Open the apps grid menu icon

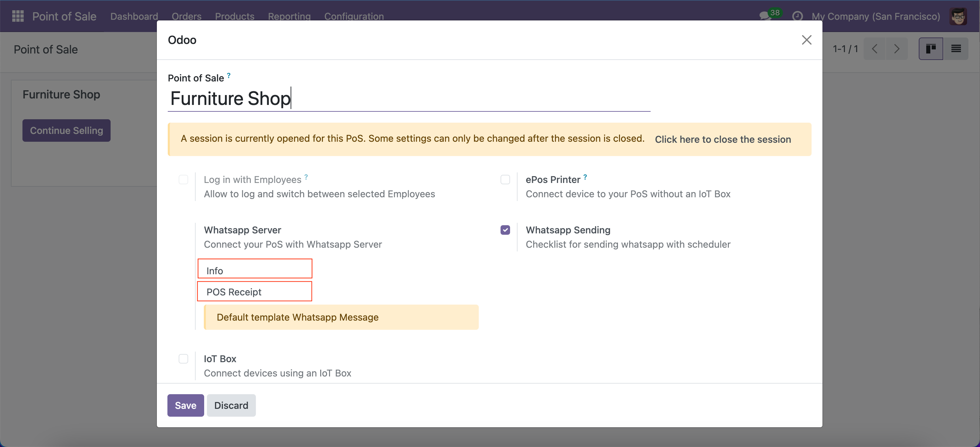[x=18, y=16]
